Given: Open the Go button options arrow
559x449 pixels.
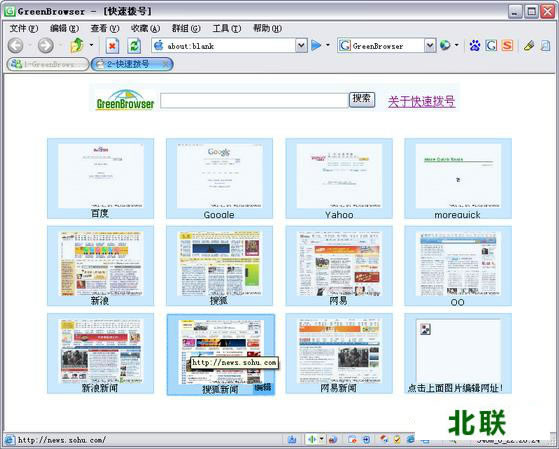Looking at the screenshot, I should click(328, 45).
